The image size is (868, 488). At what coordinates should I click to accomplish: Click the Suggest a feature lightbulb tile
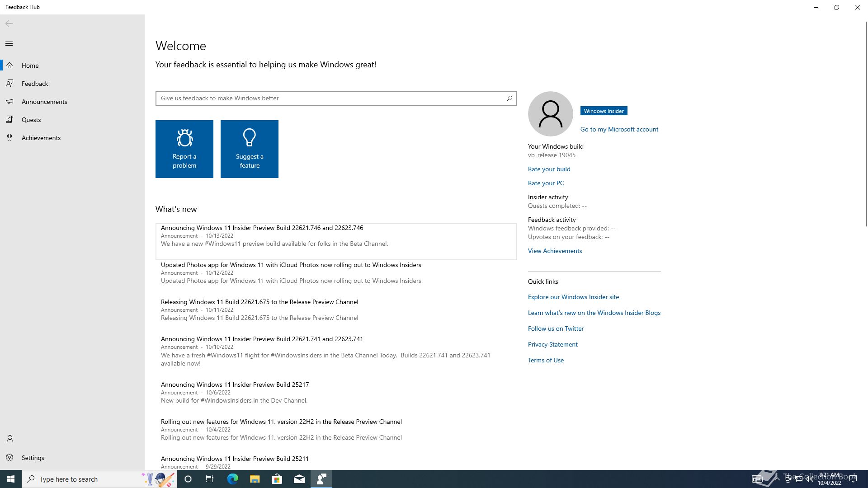pyautogui.click(x=250, y=149)
